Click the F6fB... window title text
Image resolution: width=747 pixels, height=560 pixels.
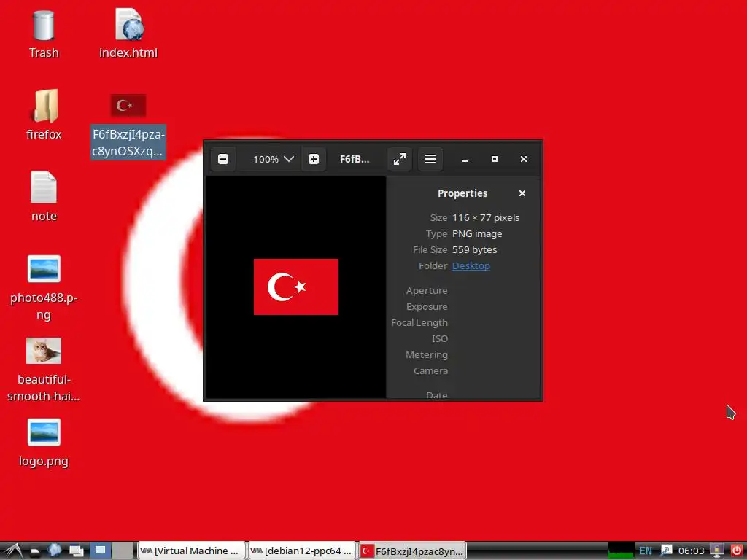click(355, 159)
